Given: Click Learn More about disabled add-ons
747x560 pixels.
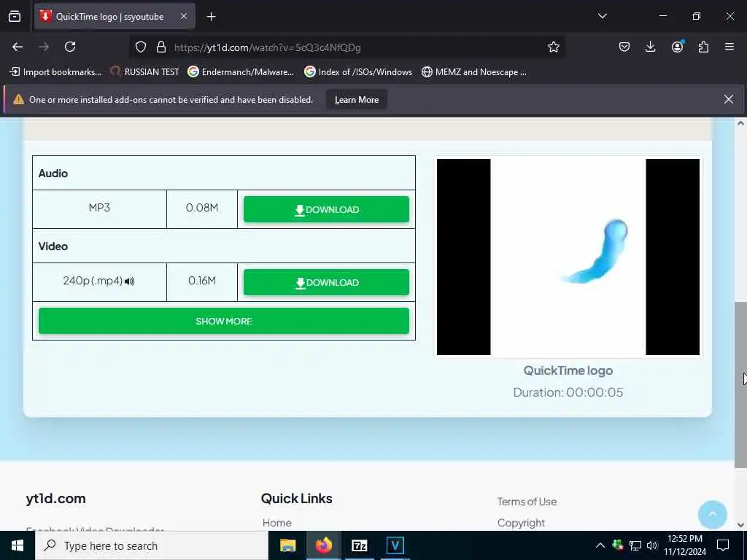Looking at the screenshot, I should [x=356, y=99].
